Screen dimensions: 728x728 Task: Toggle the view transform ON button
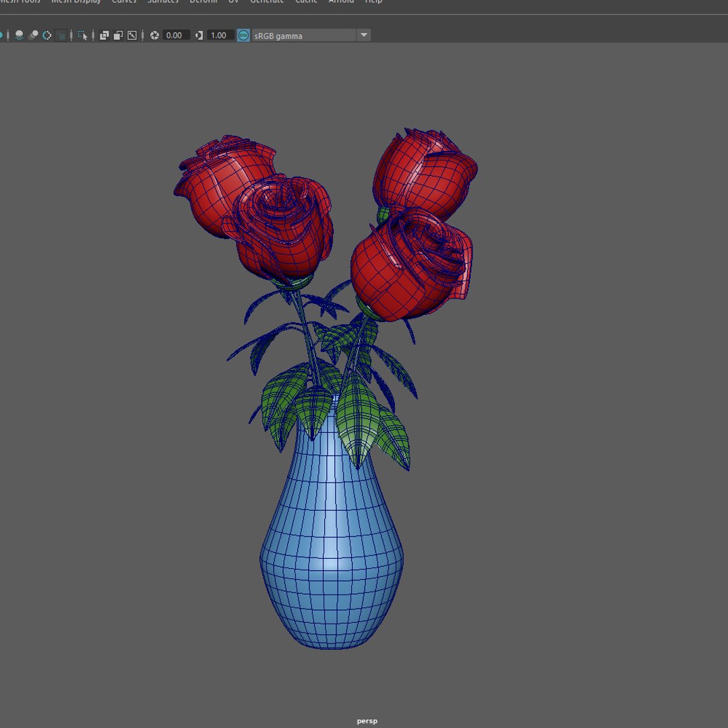pos(244,35)
